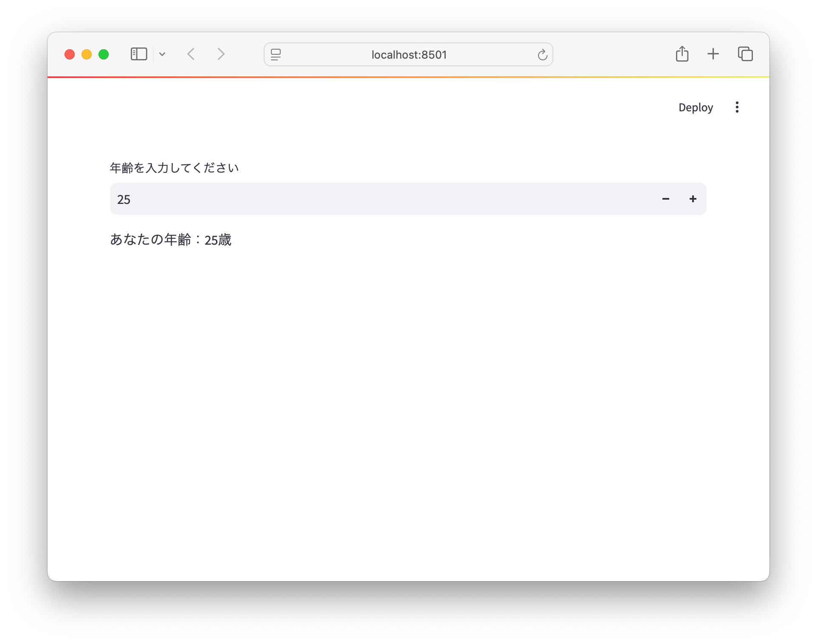Open a new tab with the plus icon
Image resolution: width=817 pixels, height=644 pixels.
(x=713, y=54)
